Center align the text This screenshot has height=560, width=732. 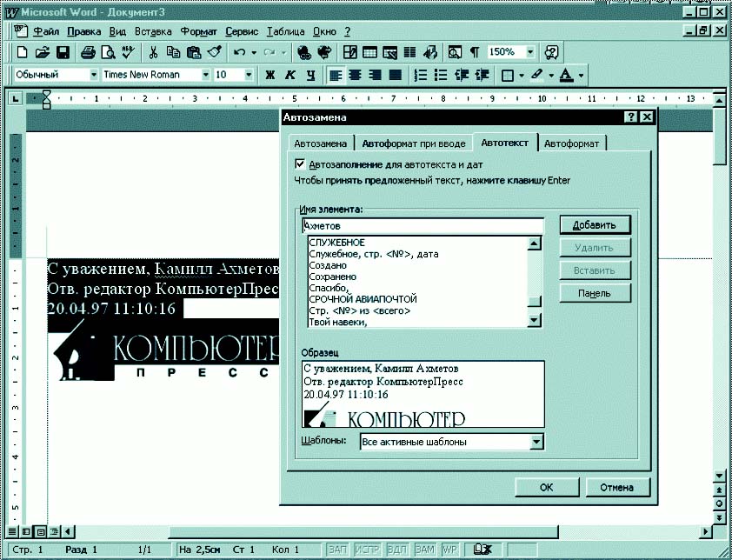coord(356,76)
